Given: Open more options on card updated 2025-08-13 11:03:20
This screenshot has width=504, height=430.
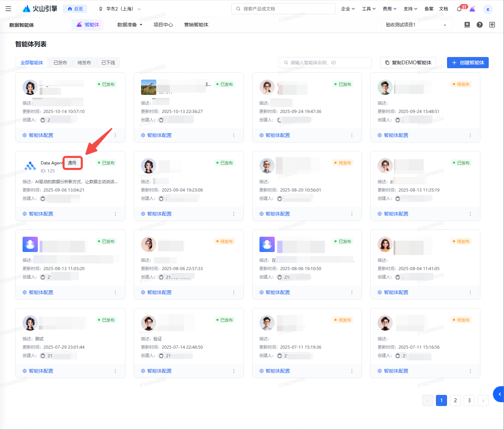Looking at the screenshot, I should coord(115,292).
